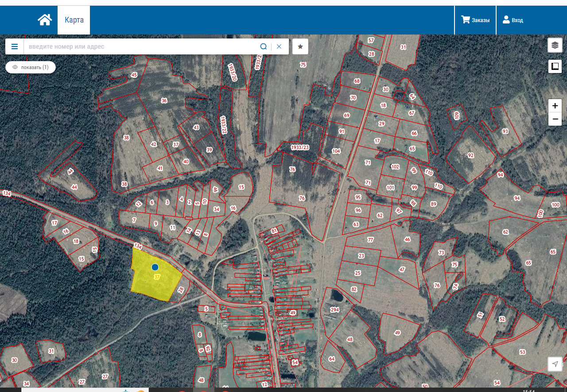
Task: Select parcel labeled 66
Action: click(414, 133)
